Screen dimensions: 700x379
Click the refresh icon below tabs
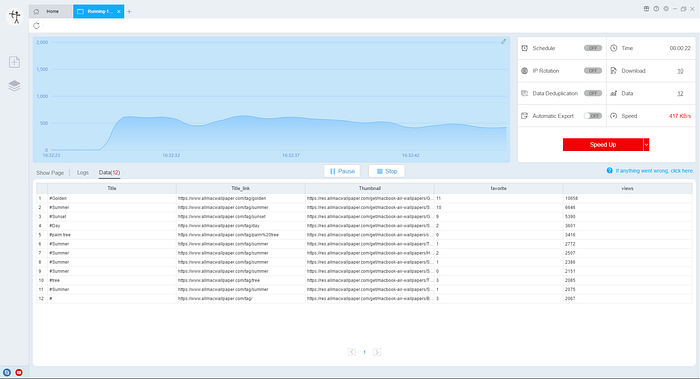37,26
